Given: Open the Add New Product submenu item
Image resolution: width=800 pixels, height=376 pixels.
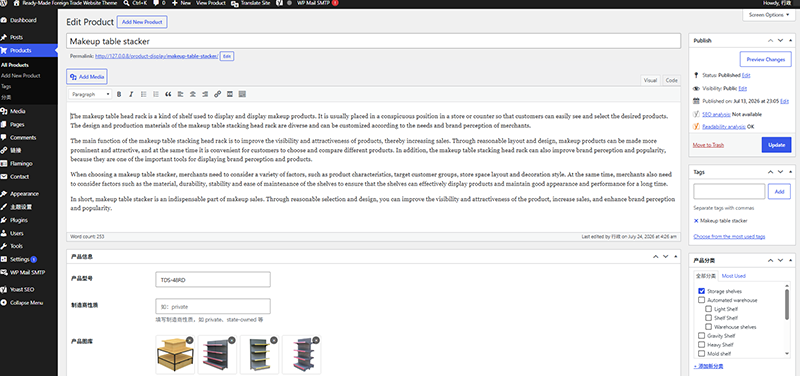Looking at the screenshot, I should [x=21, y=76].
